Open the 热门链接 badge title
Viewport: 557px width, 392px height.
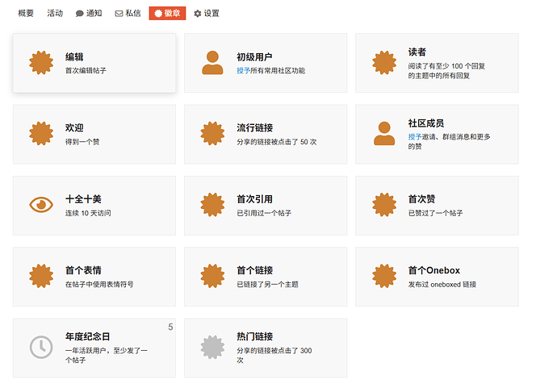[x=255, y=336]
